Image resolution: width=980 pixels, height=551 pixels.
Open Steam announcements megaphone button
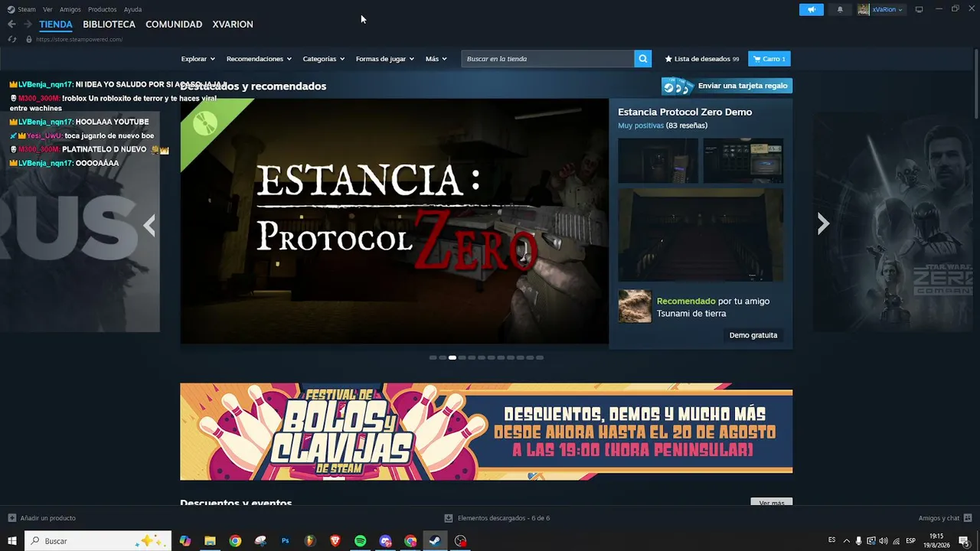point(811,9)
